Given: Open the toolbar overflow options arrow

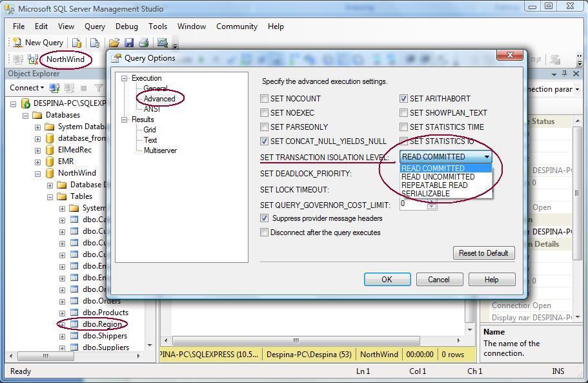Looking at the screenshot, I should click(175, 46).
